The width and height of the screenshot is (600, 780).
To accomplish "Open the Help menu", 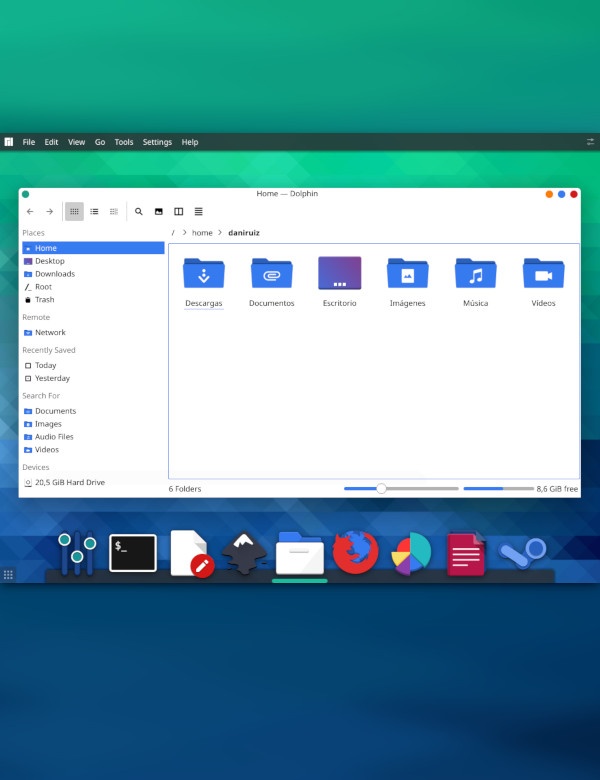I will 190,142.
